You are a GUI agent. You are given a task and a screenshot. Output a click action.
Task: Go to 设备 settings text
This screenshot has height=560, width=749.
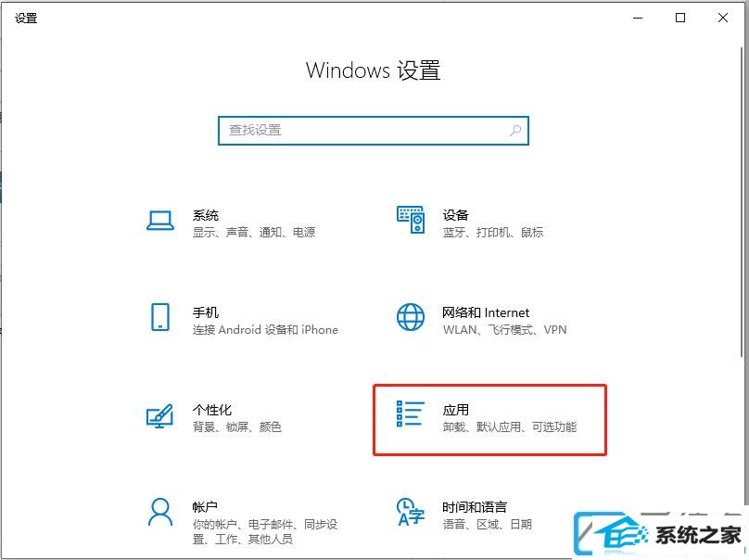coord(455,215)
